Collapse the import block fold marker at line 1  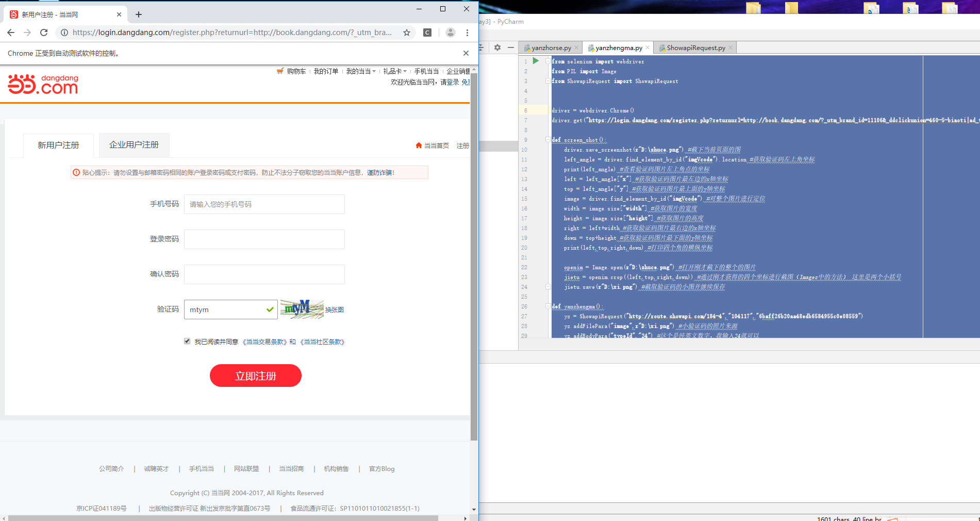tap(548, 61)
